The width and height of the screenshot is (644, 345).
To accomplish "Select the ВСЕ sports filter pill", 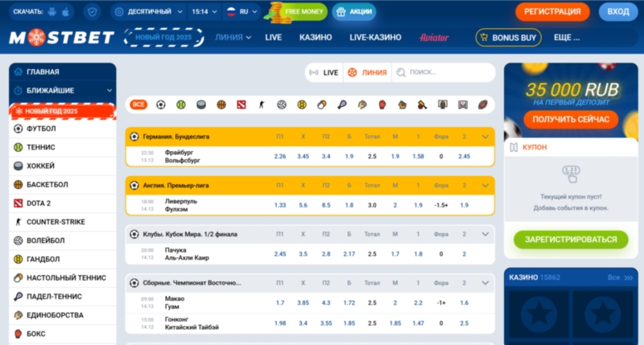I will point(139,105).
